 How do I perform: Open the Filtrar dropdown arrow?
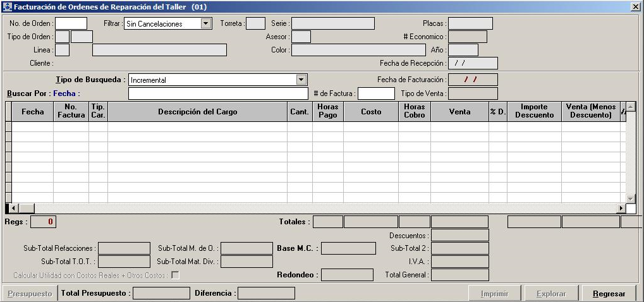pos(205,24)
